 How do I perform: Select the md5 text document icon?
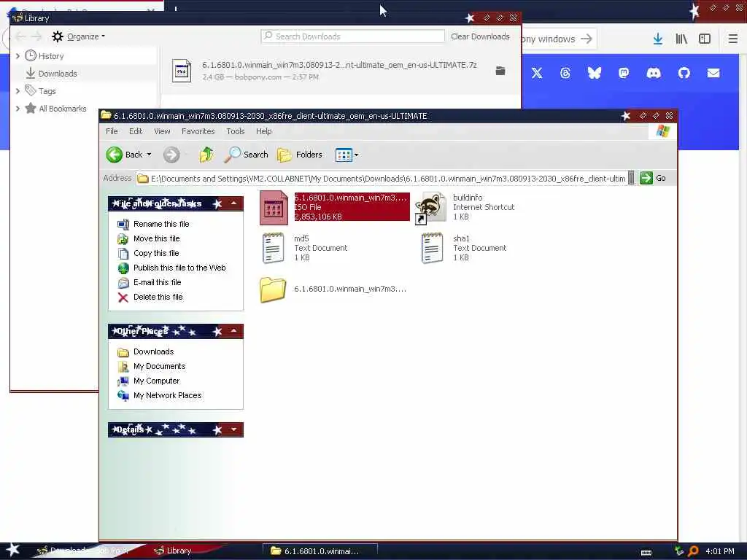(x=273, y=248)
